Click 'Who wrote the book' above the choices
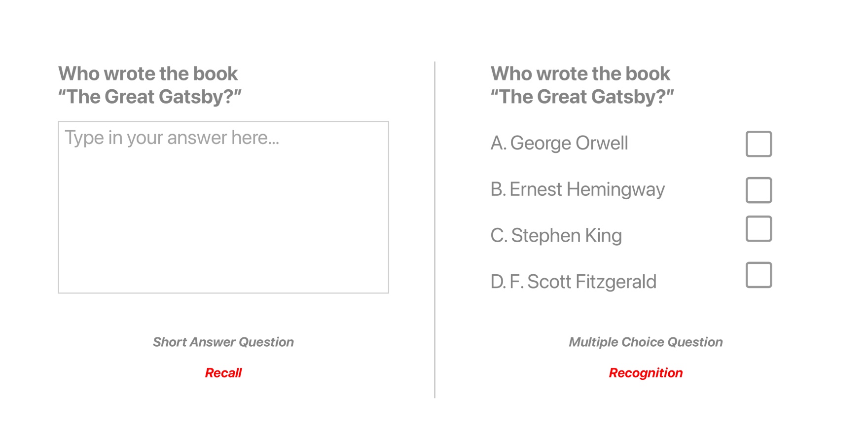 [x=580, y=73]
